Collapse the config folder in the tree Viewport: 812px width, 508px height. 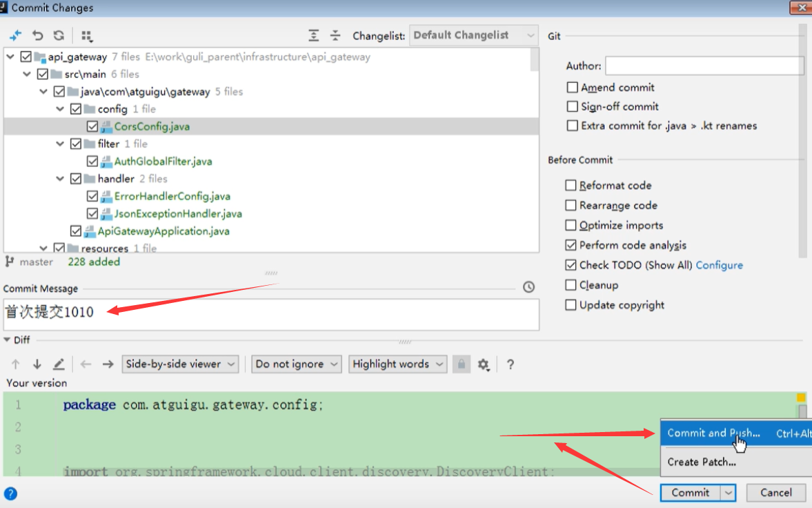[60, 108]
